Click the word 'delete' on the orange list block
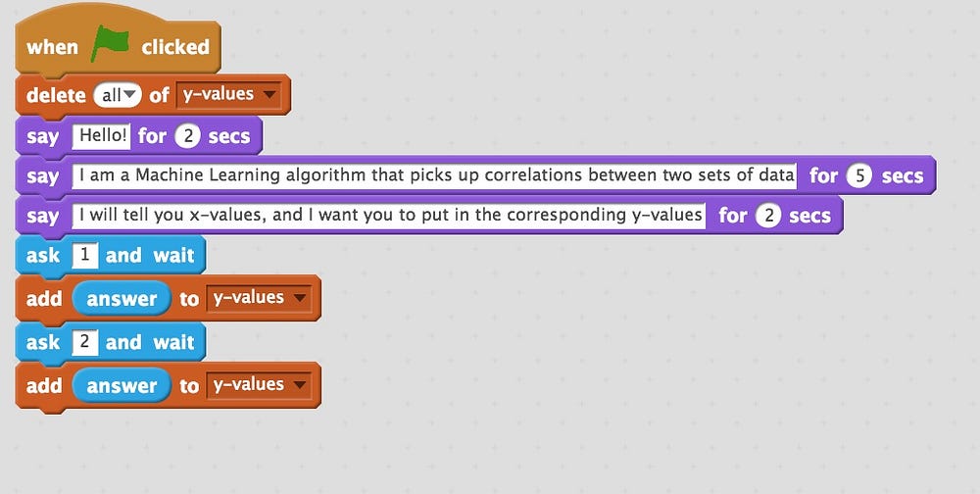This screenshot has height=494, width=980. (54, 95)
